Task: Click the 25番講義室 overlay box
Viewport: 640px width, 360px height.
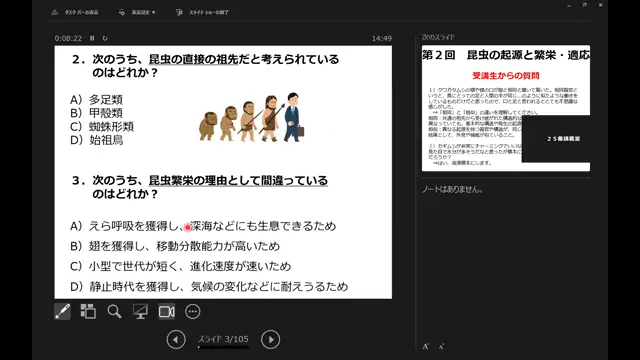Action: (x=556, y=139)
